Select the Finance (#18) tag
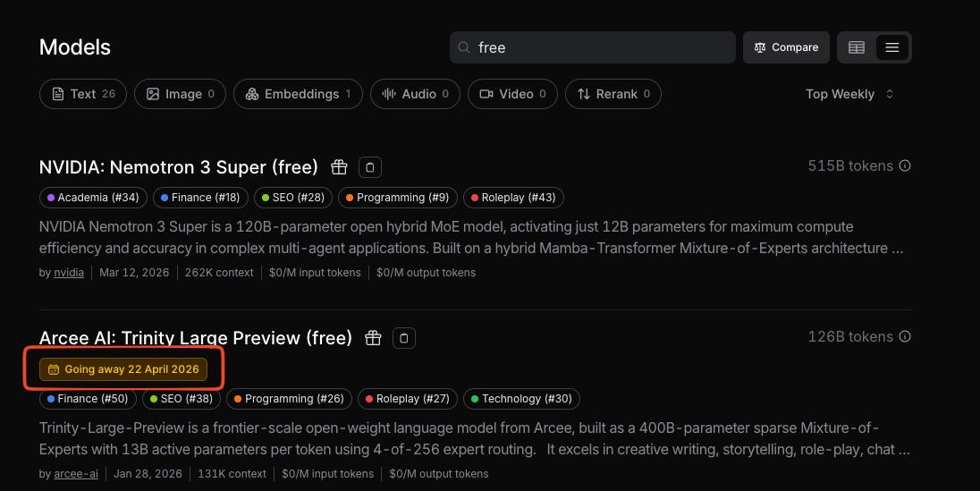The width and height of the screenshot is (980, 491). [200, 198]
